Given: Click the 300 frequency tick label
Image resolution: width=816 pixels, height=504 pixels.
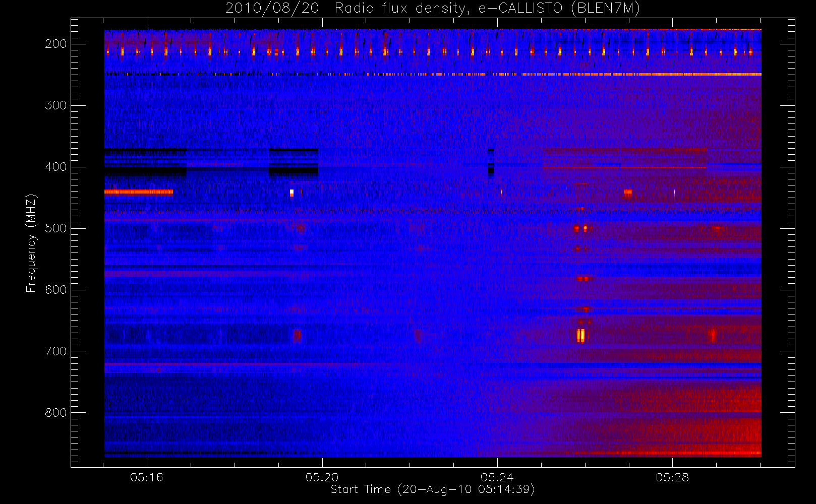Looking at the screenshot, I should [x=55, y=105].
